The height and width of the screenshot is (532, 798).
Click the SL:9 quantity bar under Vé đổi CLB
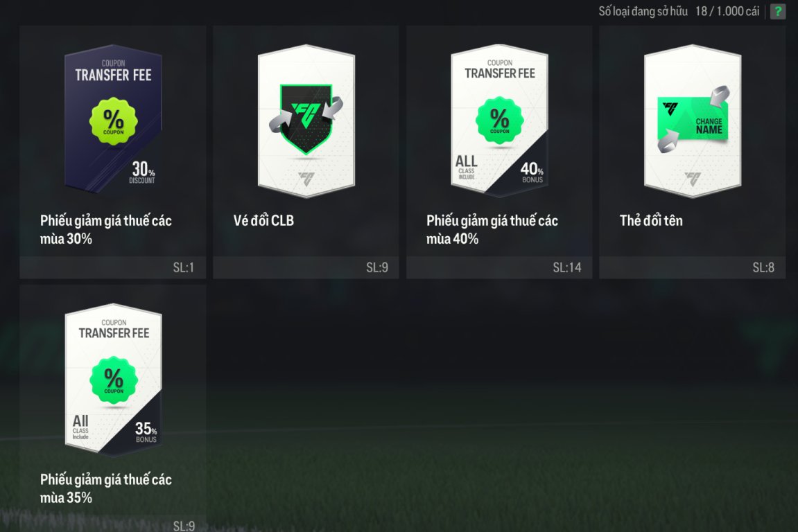tap(306, 267)
